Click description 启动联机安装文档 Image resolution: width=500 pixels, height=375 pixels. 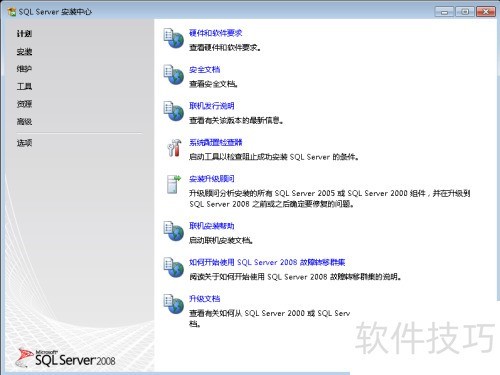coord(221,240)
